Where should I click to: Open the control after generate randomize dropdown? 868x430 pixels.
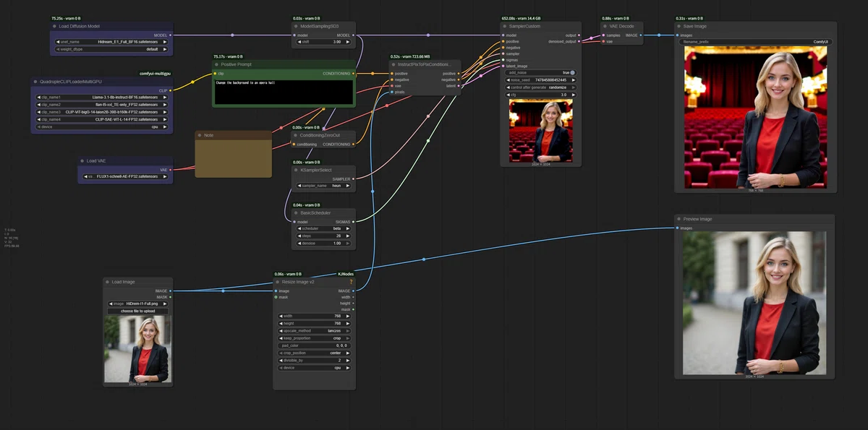click(540, 87)
